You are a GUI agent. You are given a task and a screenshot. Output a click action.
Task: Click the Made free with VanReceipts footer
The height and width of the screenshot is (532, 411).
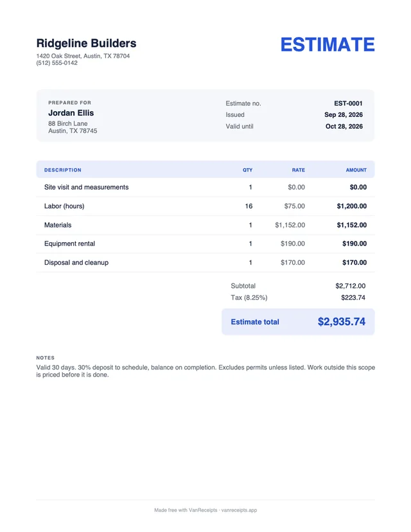click(x=205, y=510)
